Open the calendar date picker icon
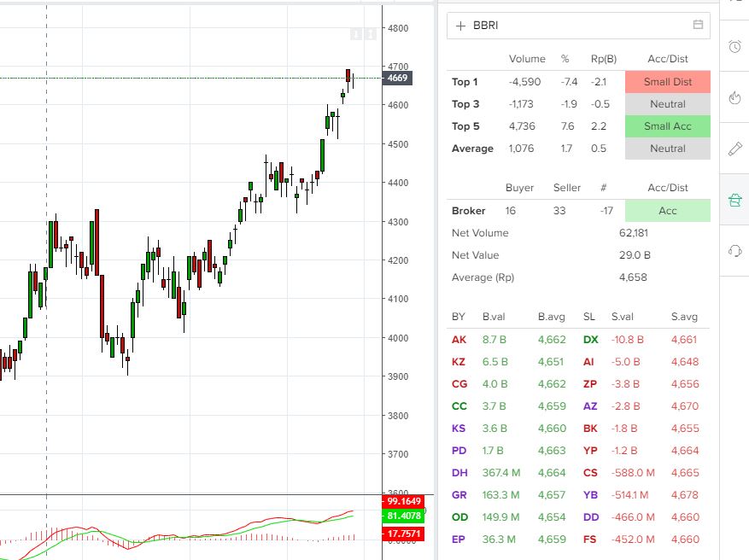Viewport: 749px width, 560px height. [698, 25]
